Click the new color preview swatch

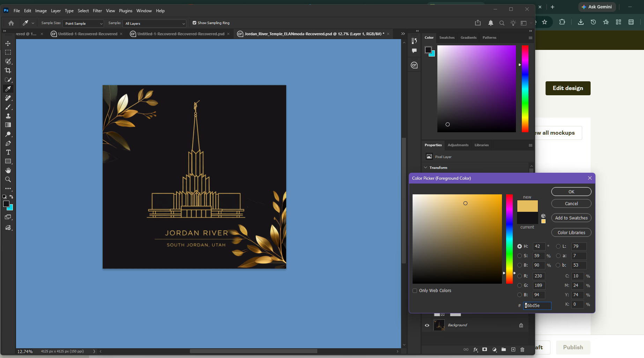(527, 206)
